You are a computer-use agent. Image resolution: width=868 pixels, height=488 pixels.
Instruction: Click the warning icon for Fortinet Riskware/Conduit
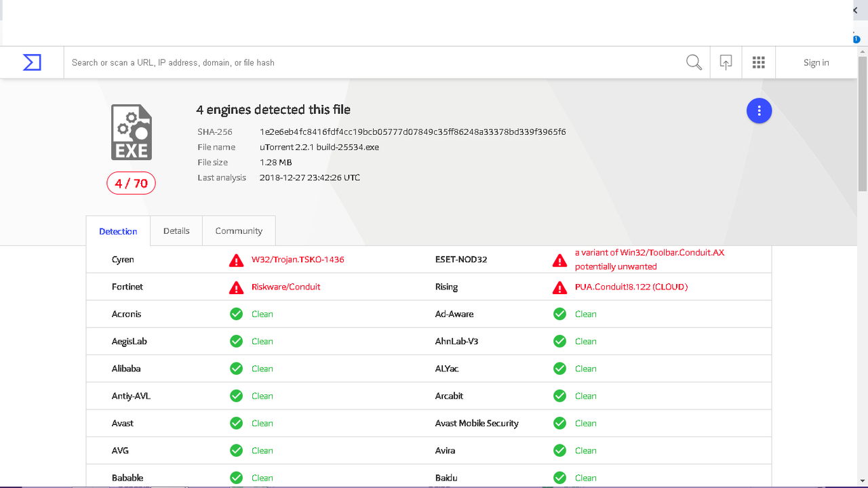coord(236,287)
